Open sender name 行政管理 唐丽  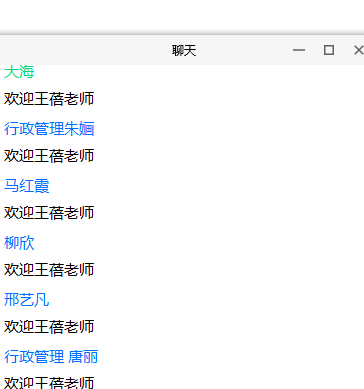pyautogui.click(x=51, y=357)
